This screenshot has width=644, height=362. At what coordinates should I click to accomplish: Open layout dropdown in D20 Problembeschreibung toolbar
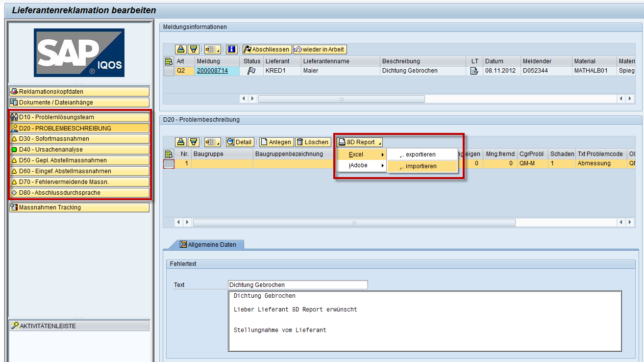(212, 142)
